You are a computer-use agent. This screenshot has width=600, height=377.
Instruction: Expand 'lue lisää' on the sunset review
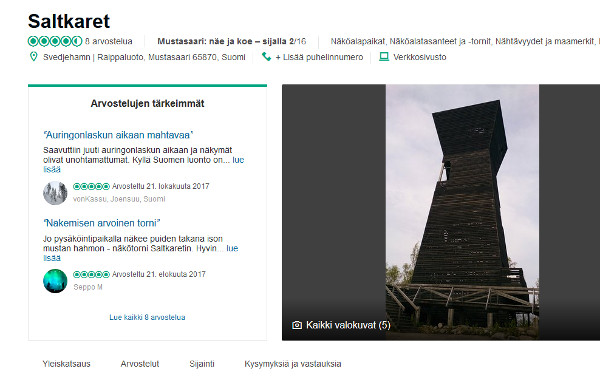coord(238,160)
